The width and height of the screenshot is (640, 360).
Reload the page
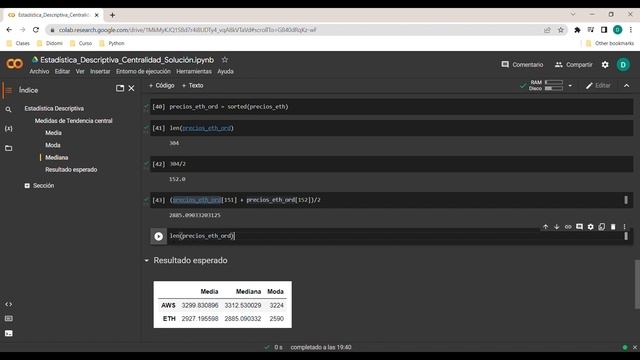[x=36, y=30]
